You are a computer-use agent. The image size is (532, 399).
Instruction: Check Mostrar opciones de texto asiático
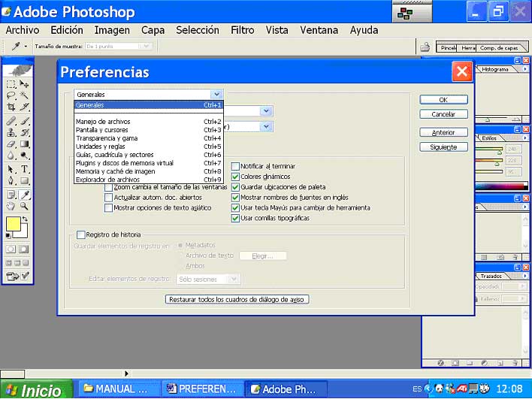pyautogui.click(x=108, y=208)
